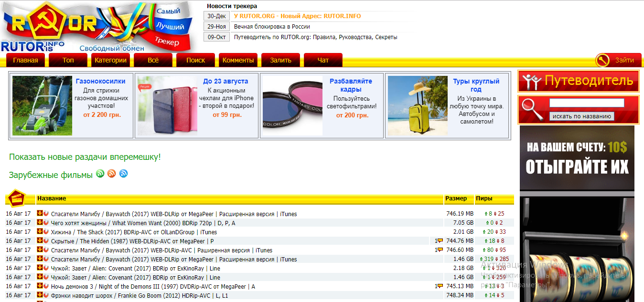Viewport: 644px width, 302px height.
Task: Click Показать новые раздачи вперемешку link
Action: pyautogui.click(x=85, y=157)
